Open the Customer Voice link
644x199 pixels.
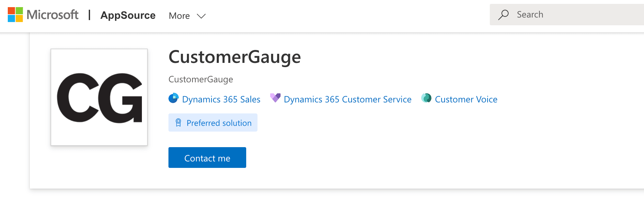click(466, 99)
